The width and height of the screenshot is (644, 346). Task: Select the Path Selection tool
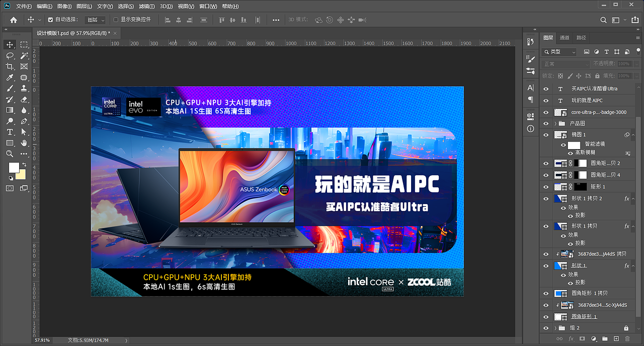tap(24, 132)
